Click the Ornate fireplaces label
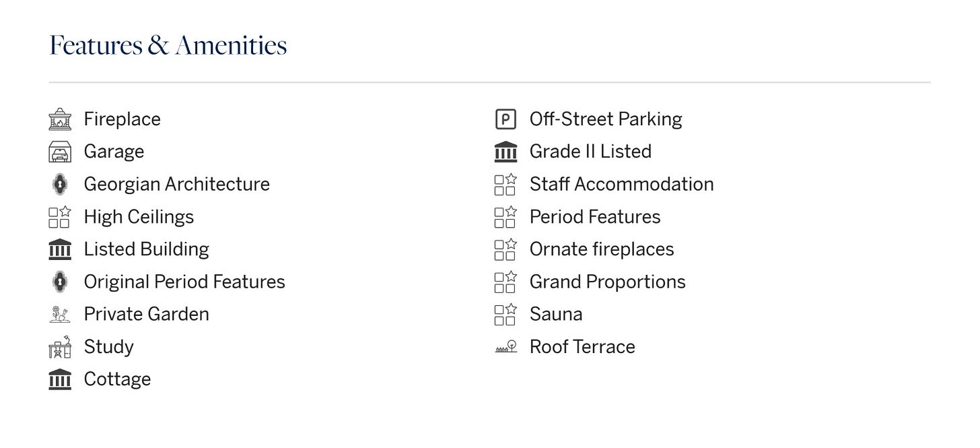The image size is (980, 448). 602,249
